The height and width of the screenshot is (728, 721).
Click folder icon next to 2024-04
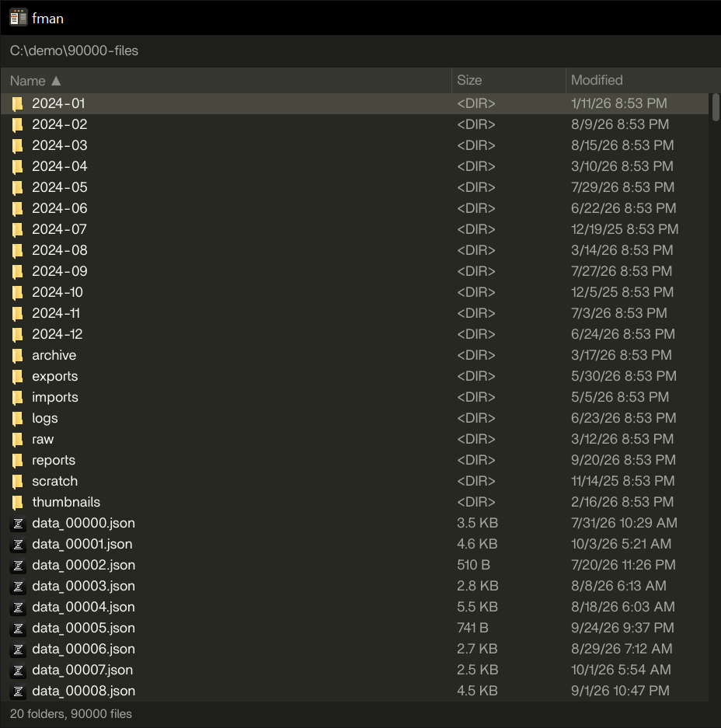pos(17,166)
